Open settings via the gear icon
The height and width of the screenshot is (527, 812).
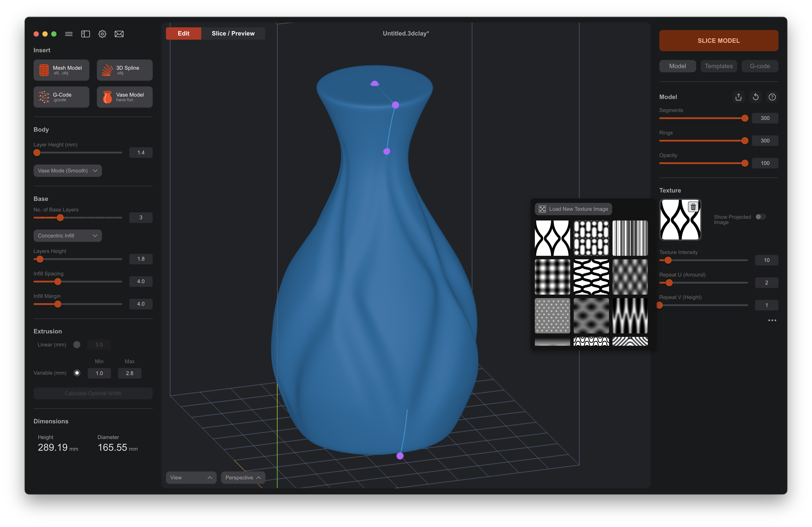pyautogui.click(x=102, y=34)
